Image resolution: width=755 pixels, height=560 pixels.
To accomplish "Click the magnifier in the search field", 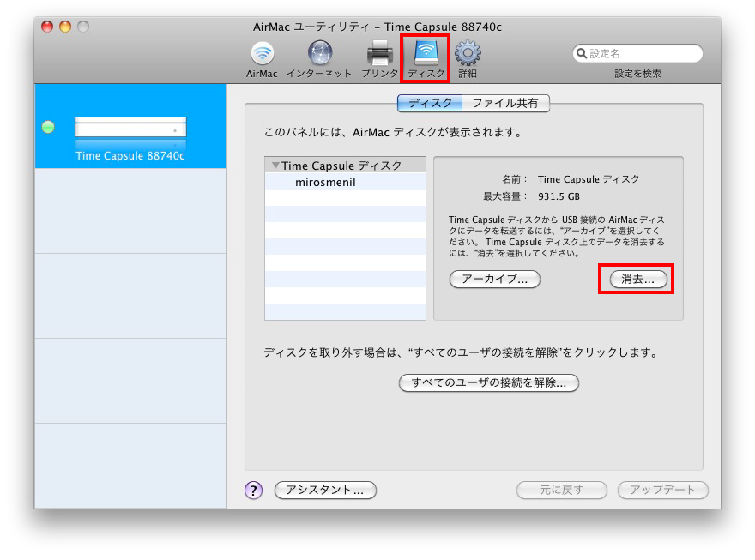I will (581, 53).
